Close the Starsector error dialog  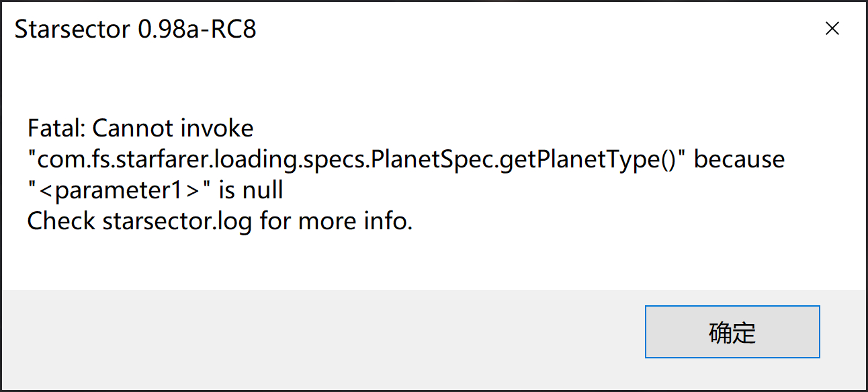832,29
